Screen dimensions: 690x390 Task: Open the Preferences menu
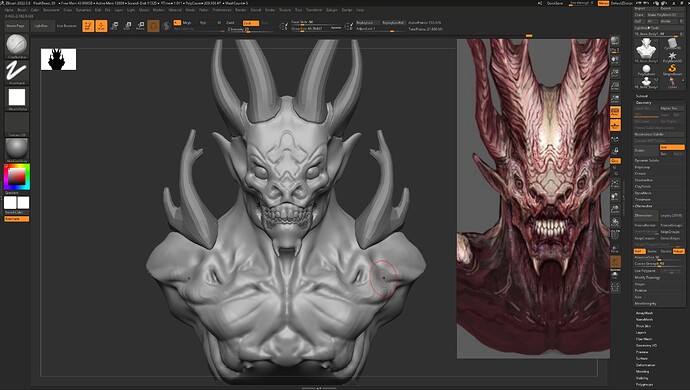pos(222,10)
